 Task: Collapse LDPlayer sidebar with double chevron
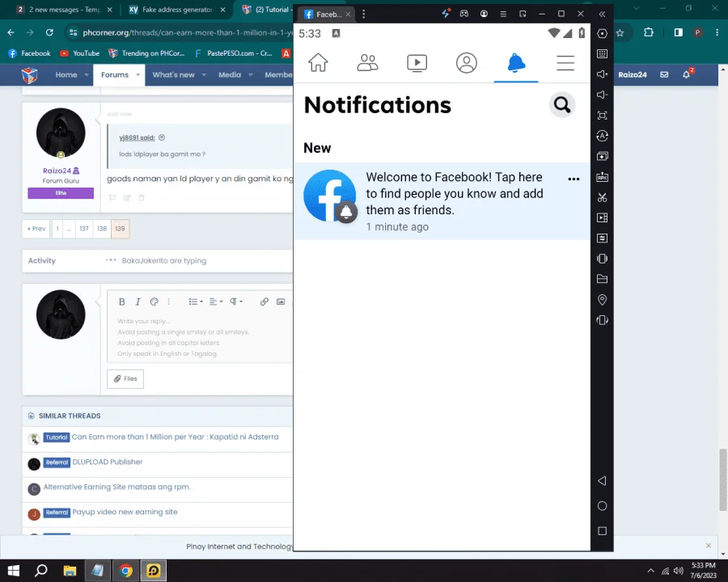(x=602, y=15)
